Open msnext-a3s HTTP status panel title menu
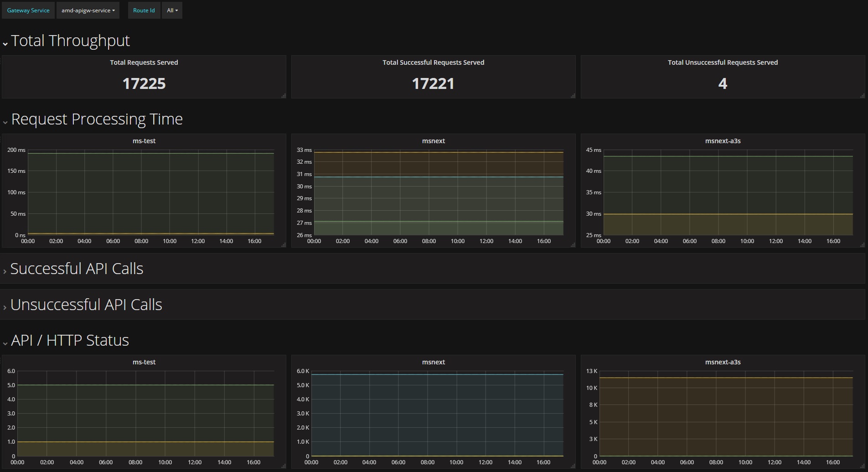Viewport: 868px width, 472px height. (723, 362)
